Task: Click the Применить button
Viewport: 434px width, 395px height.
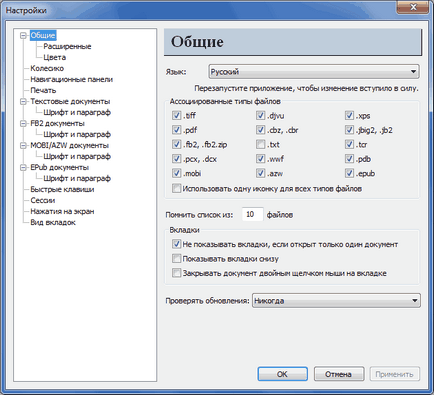Action: coord(394,374)
